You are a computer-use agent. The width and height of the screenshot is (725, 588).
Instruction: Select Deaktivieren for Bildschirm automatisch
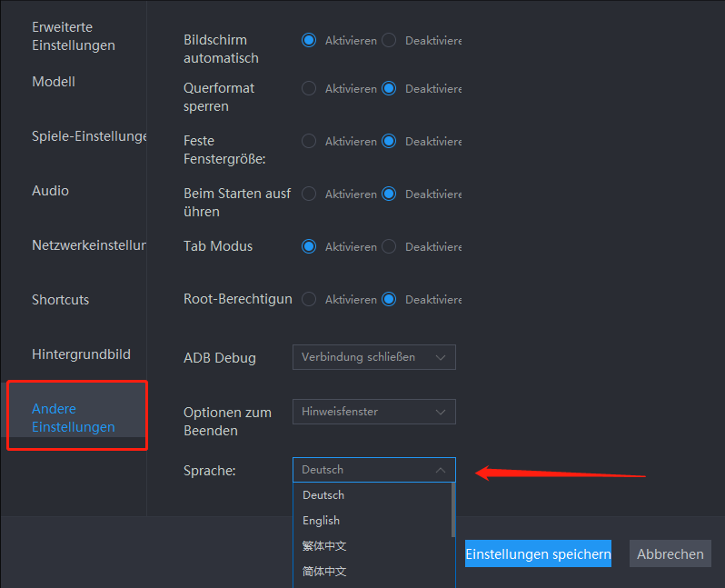point(389,40)
